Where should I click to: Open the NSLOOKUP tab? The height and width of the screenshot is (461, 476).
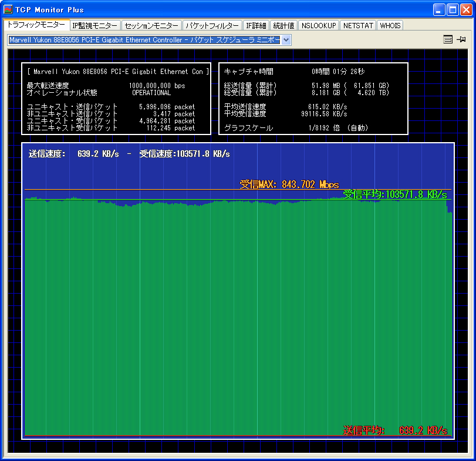point(318,26)
